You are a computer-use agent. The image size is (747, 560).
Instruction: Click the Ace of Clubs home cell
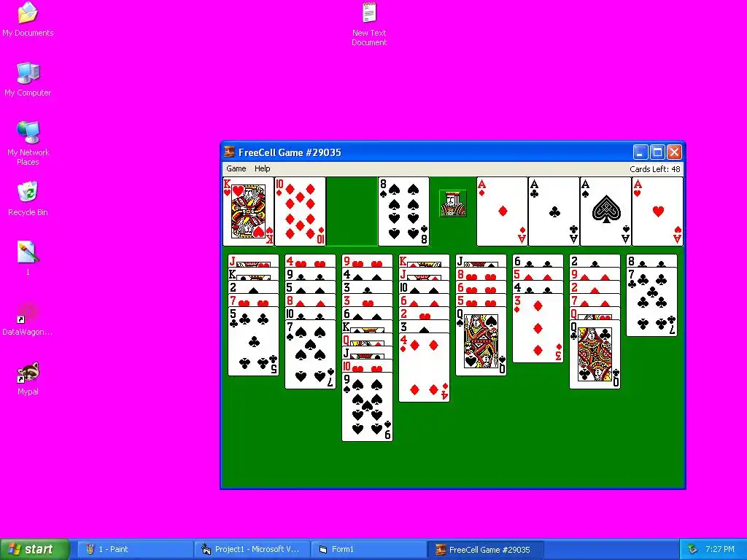click(554, 211)
